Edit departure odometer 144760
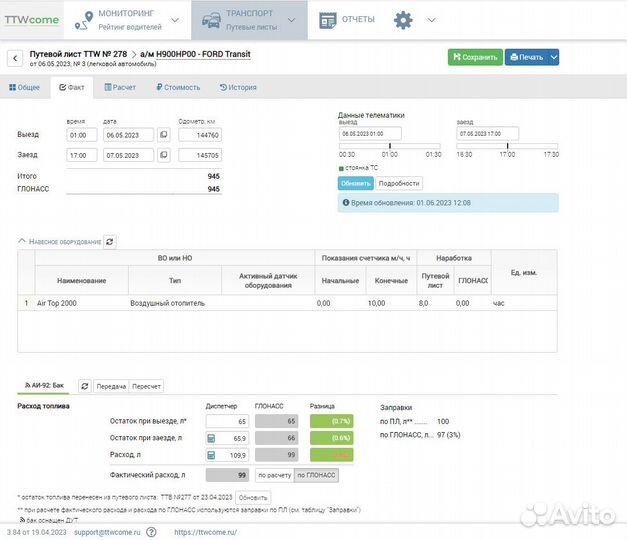 coord(200,135)
